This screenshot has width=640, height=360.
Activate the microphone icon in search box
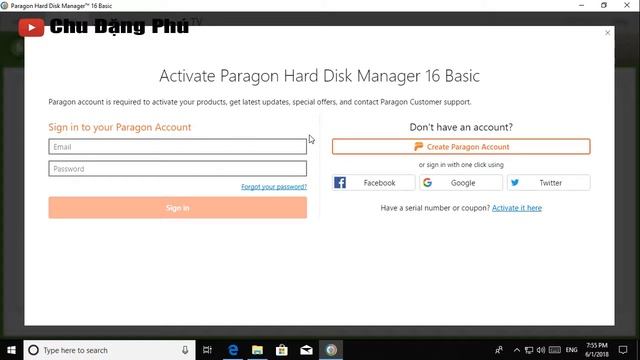185,350
